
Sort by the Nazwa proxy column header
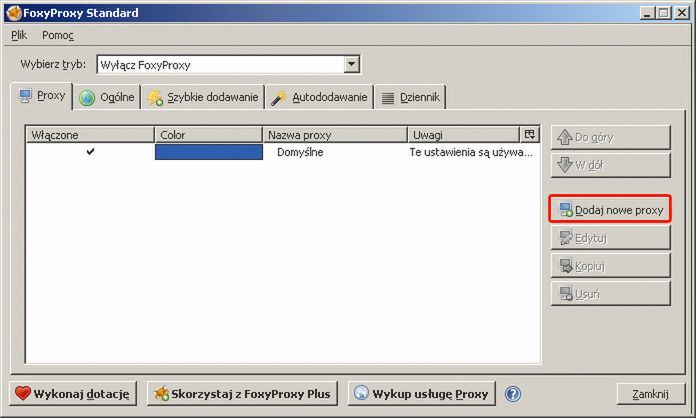335,135
